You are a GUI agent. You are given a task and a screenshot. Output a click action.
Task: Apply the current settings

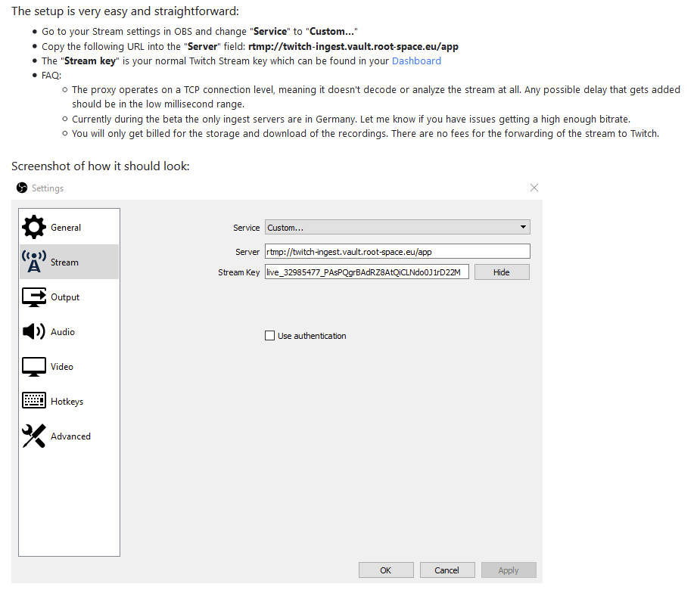coord(509,570)
